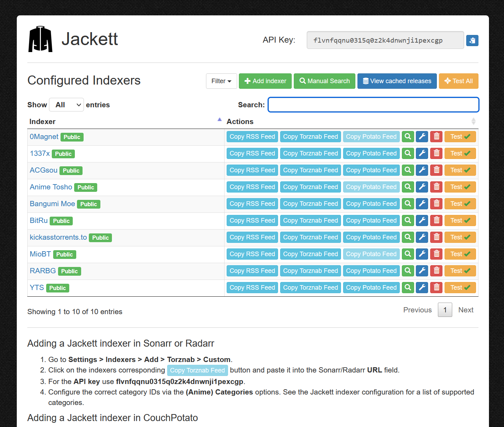Screen dimensions: 504x427
Task: Copy Potato Feed for MioBT
Action: coord(371,254)
